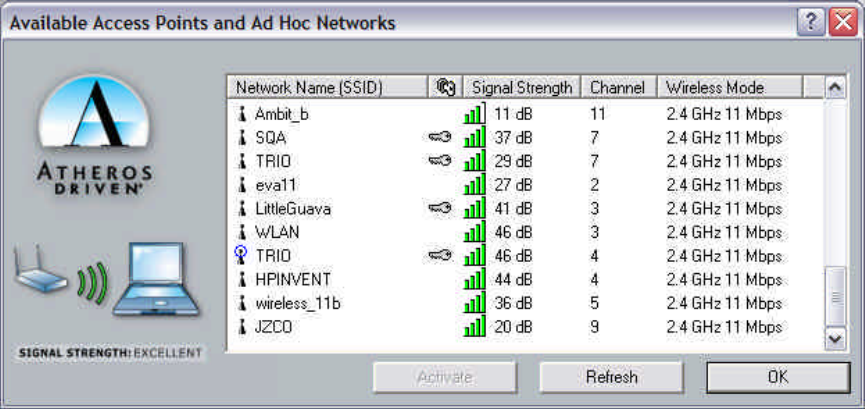Click channel 5 in the wireless_11b row
865x409 pixels.
[x=594, y=304]
